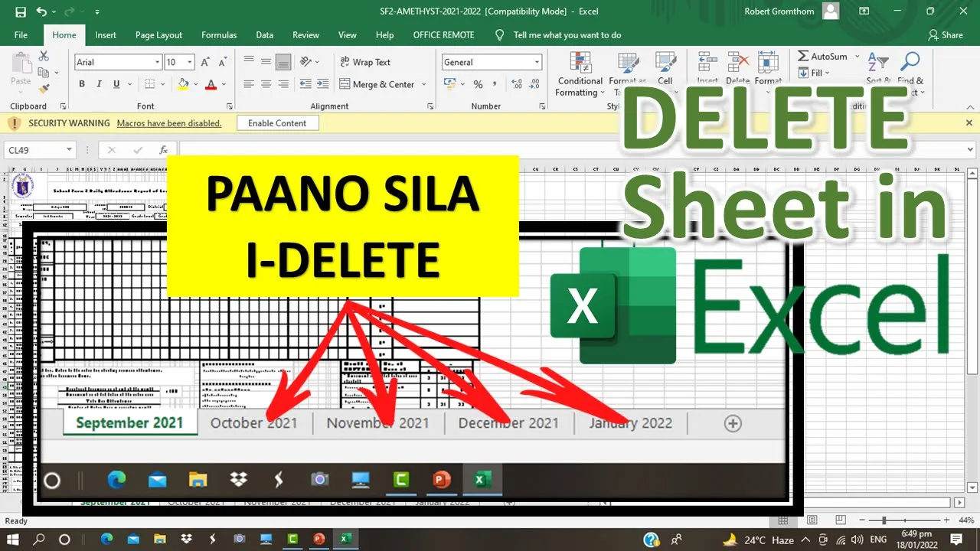
Task: Toggle Align Left
Action: coord(248,84)
